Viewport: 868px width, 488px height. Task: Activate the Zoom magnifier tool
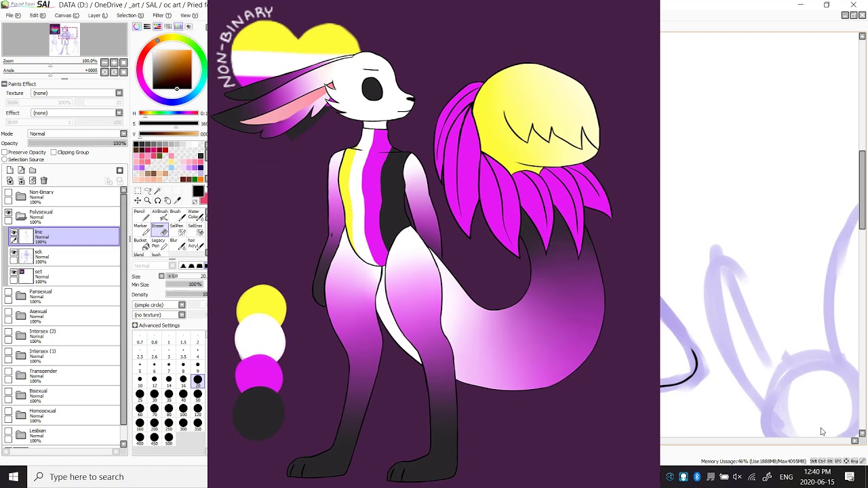coord(147,201)
